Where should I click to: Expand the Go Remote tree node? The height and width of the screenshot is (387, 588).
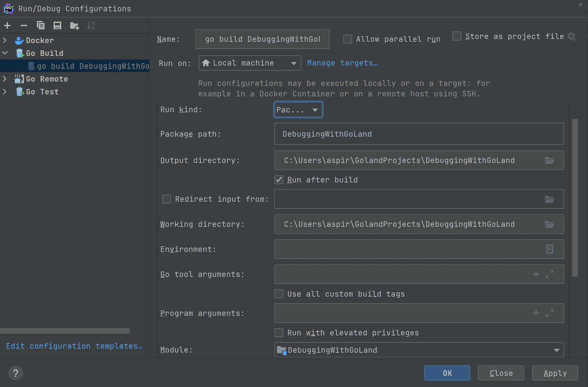click(5, 79)
